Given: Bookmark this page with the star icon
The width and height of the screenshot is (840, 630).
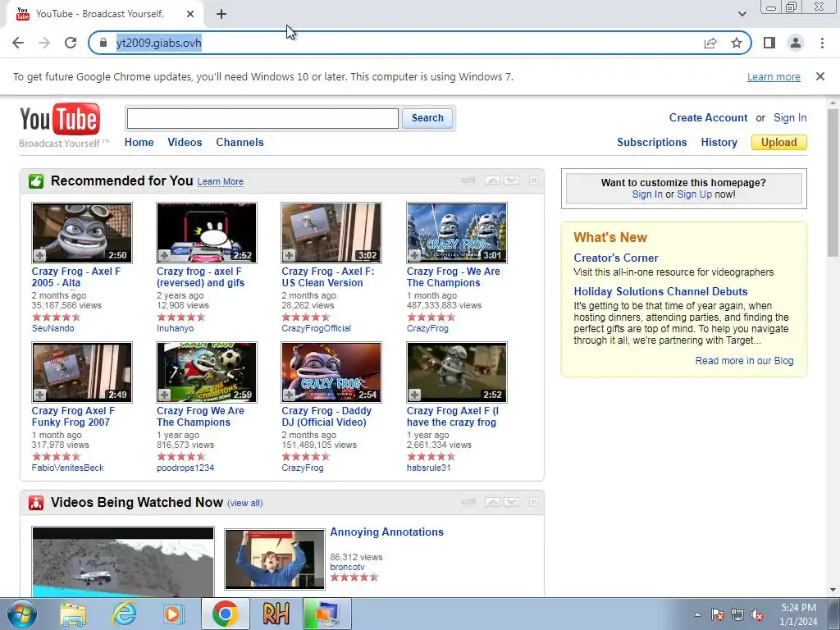Looking at the screenshot, I should tap(737, 43).
